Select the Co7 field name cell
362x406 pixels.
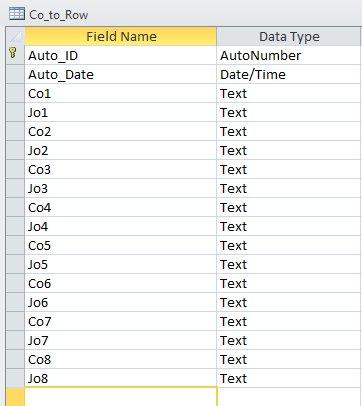click(121, 321)
